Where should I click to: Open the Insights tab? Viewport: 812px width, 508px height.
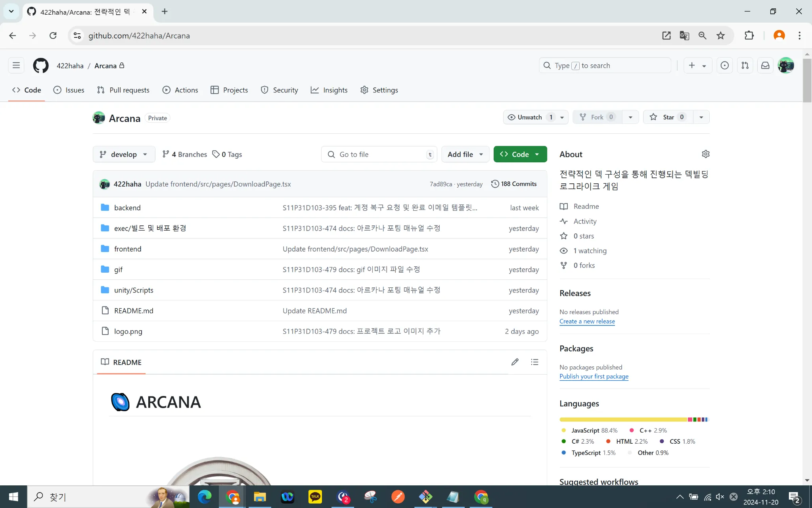click(x=329, y=90)
